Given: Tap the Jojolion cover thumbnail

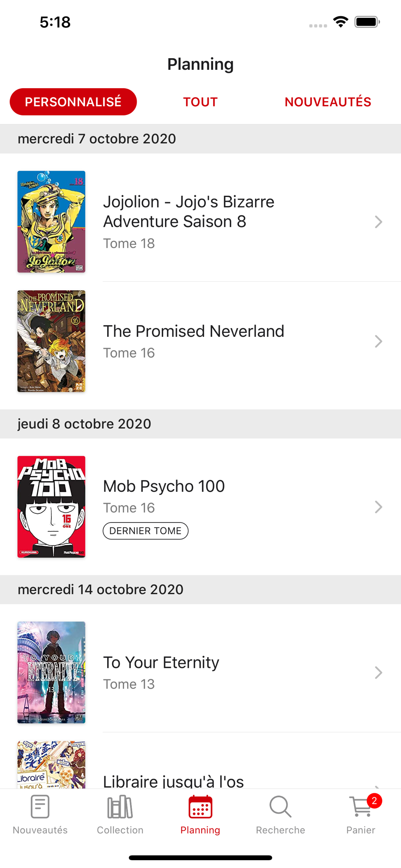Looking at the screenshot, I should tap(51, 222).
